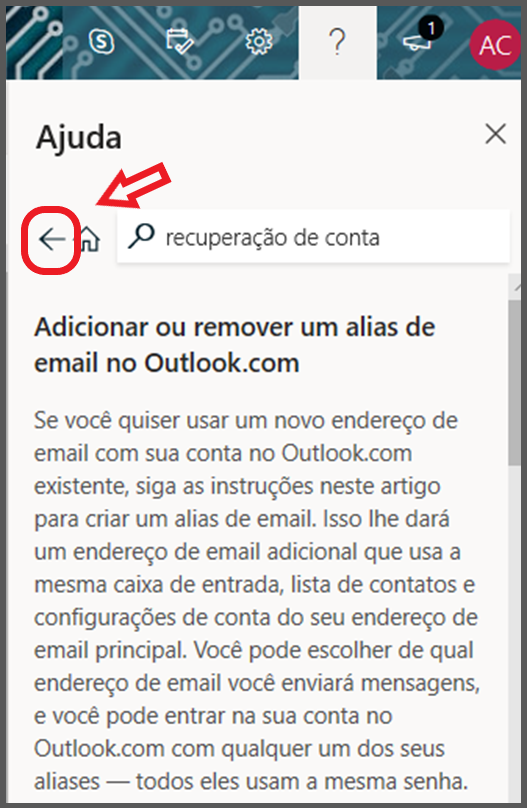Viewport: 527px width, 808px height.
Task: Click the magnifier search icon
Action: tap(141, 237)
